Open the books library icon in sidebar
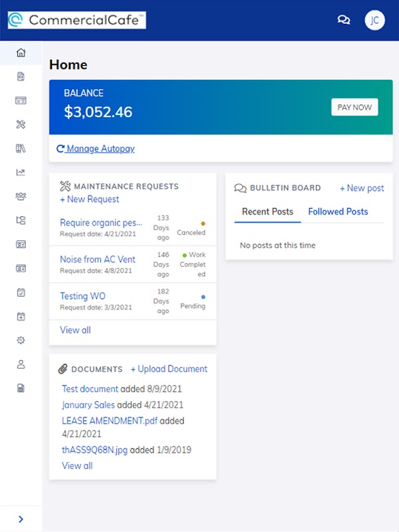 click(x=21, y=148)
